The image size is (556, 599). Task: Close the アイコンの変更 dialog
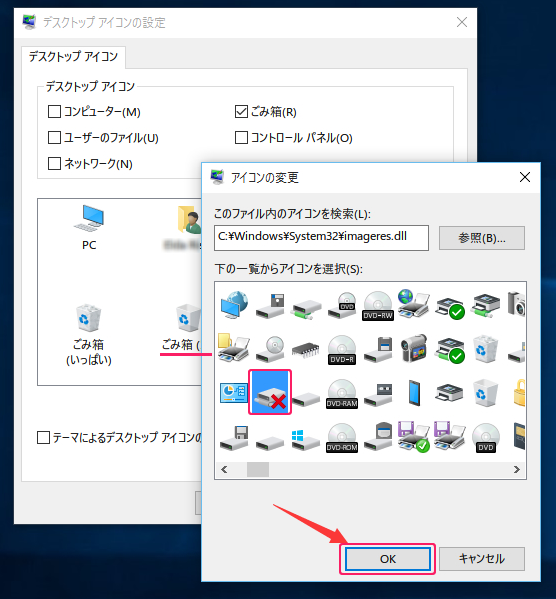pyautogui.click(x=525, y=177)
